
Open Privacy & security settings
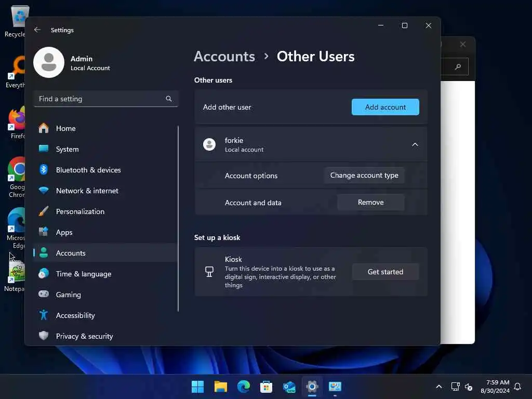(x=105, y=336)
